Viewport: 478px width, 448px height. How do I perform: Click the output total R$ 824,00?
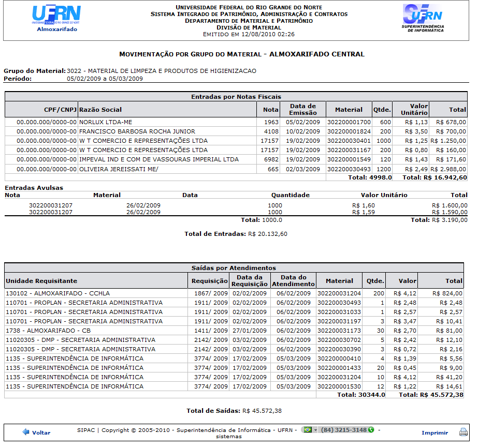[447, 293]
